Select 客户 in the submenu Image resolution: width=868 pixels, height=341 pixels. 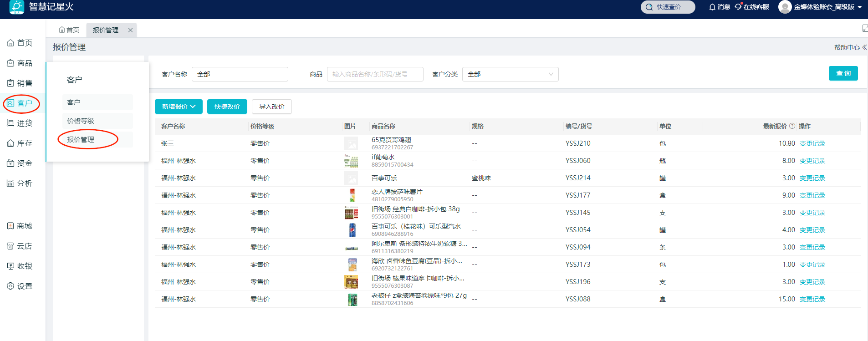click(97, 102)
